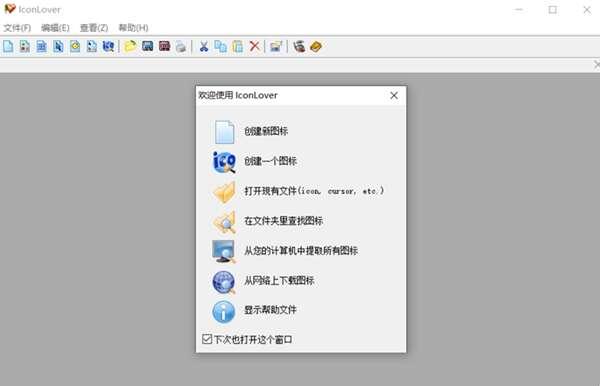Choose 在文件夹里查找图标 text
This screenshot has width=600, height=386.
click(284, 221)
